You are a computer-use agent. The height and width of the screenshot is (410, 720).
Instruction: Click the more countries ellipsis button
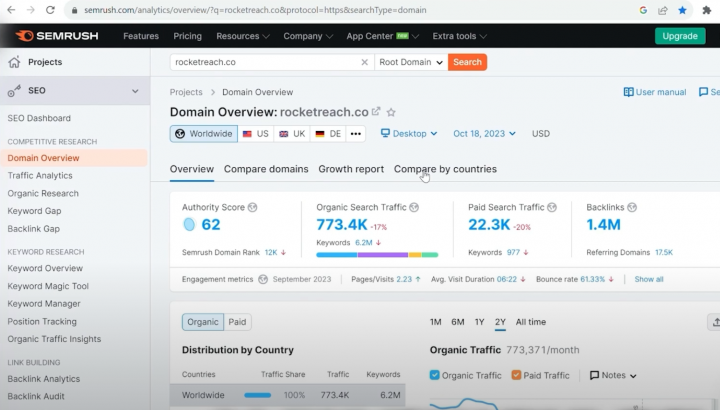(x=356, y=134)
